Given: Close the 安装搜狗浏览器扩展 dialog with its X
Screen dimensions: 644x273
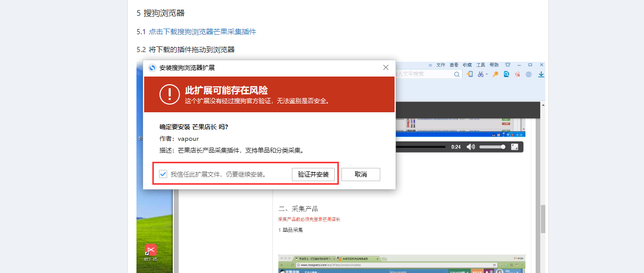Looking at the screenshot, I should coord(386,67).
